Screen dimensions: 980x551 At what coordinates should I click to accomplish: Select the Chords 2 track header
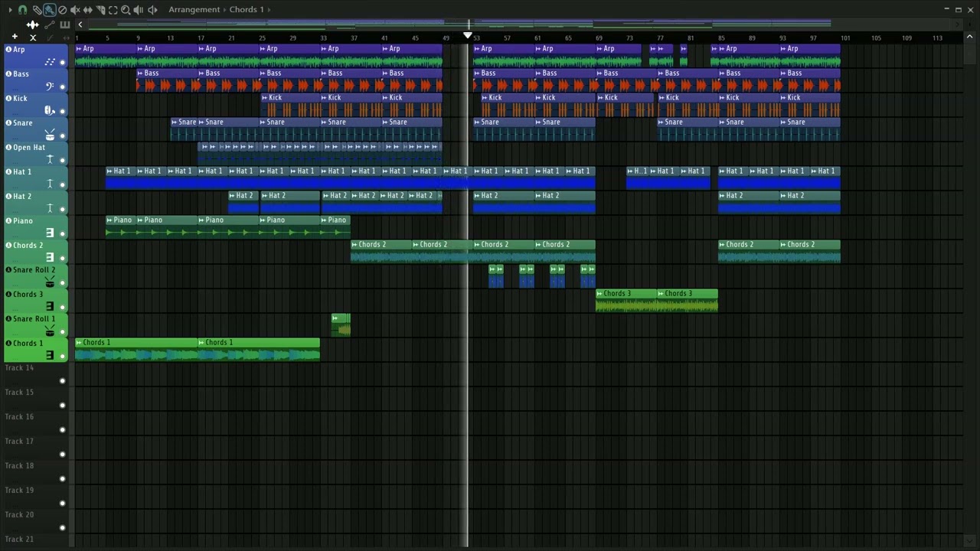point(35,252)
